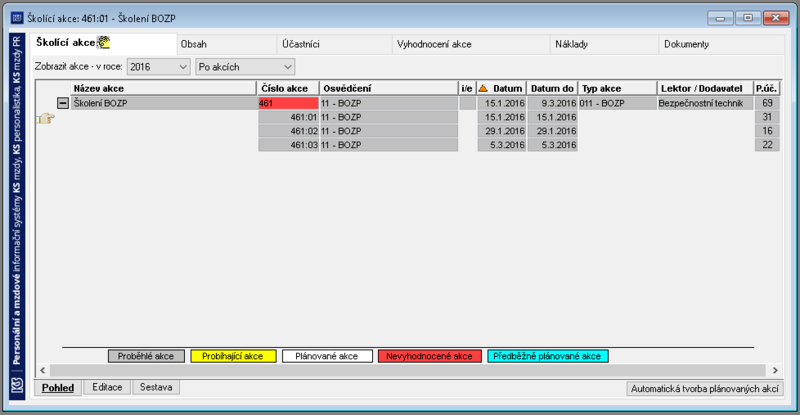Click the 'Osvědčení' column header
The width and height of the screenshot is (800, 415).
pyautogui.click(x=389, y=88)
